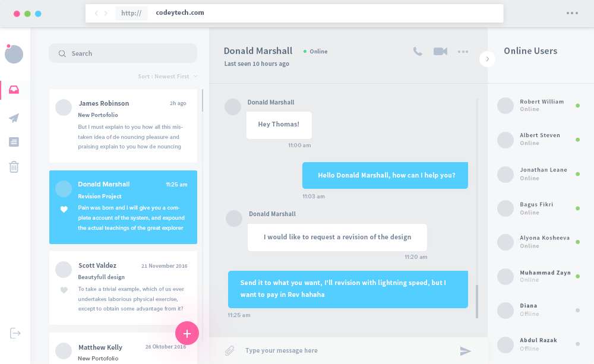Select Scott Valdez's Beautyfull design conversation
The image size is (594, 364).
coord(123,288)
